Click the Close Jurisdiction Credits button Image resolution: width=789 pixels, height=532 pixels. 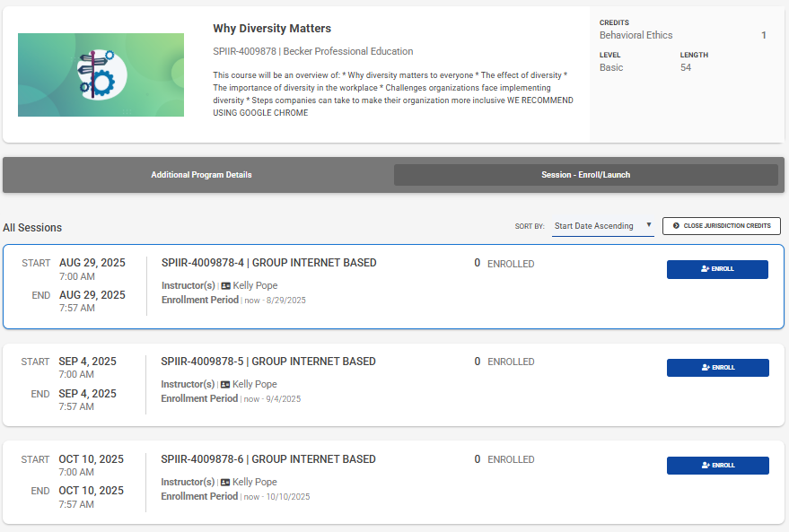tap(722, 226)
